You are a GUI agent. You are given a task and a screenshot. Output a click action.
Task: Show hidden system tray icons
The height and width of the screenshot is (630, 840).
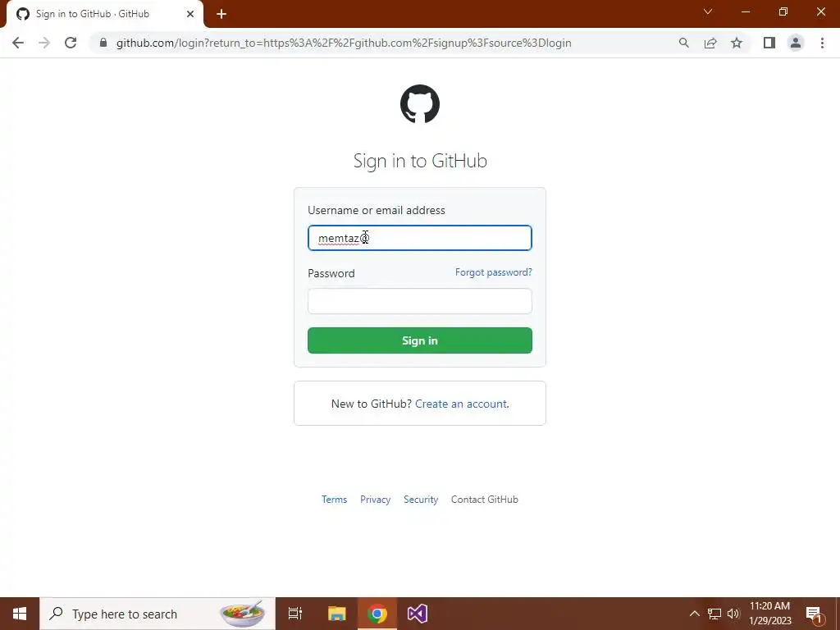694,614
